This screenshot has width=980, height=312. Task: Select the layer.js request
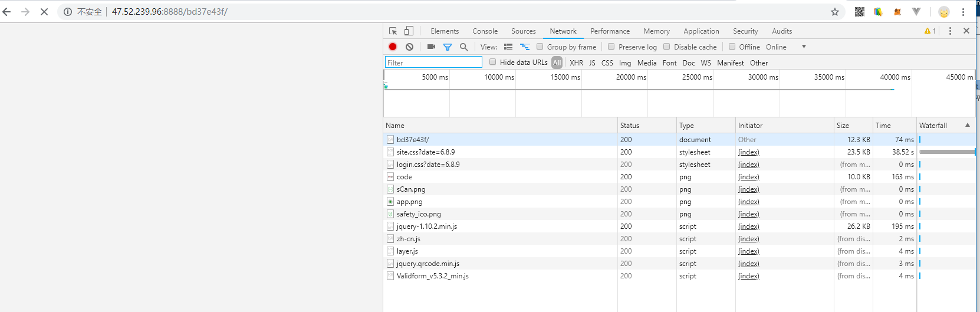tap(679, 251)
